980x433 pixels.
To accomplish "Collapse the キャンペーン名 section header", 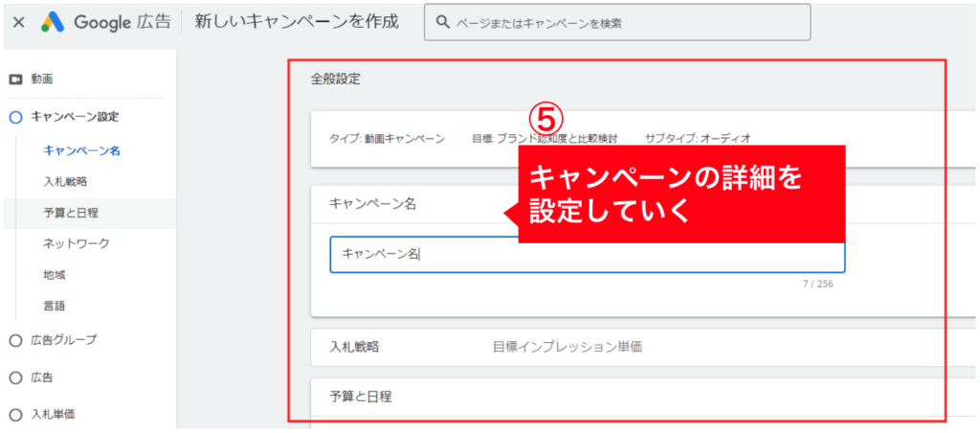I will (x=412, y=203).
